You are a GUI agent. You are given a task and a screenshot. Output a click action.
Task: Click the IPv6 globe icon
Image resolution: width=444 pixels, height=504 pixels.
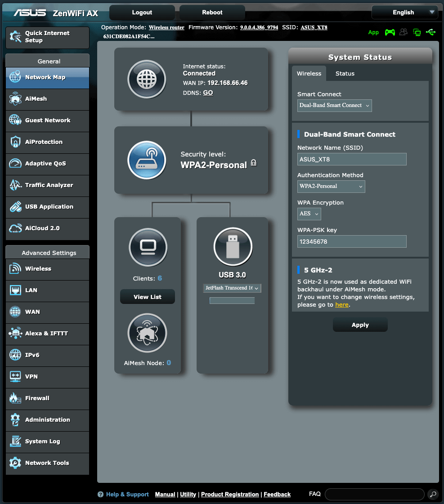(15, 355)
